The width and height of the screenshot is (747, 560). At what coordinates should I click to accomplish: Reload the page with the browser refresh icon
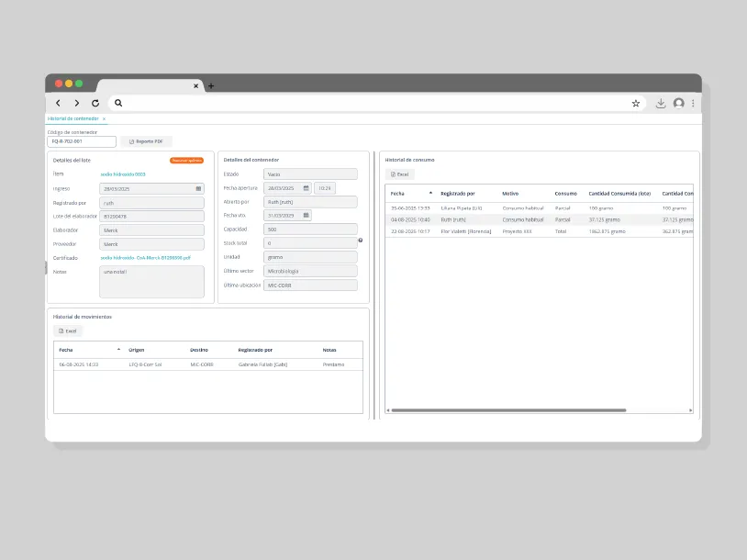click(x=95, y=103)
